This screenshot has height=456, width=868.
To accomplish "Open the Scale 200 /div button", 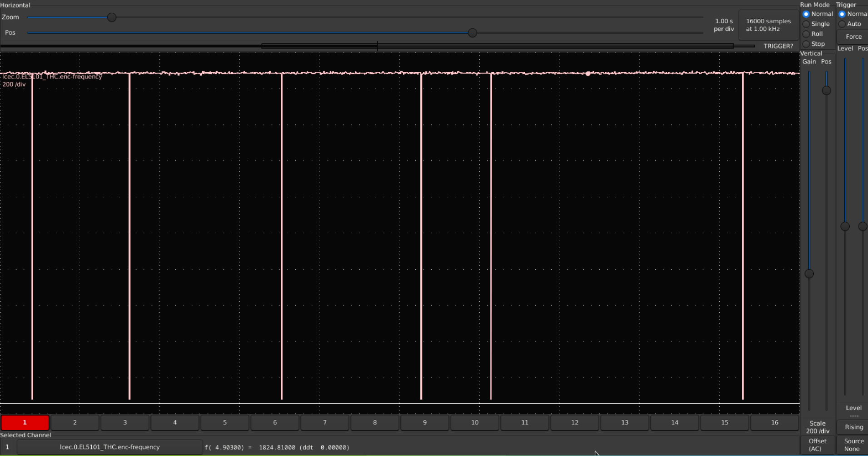I will [x=818, y=427].
